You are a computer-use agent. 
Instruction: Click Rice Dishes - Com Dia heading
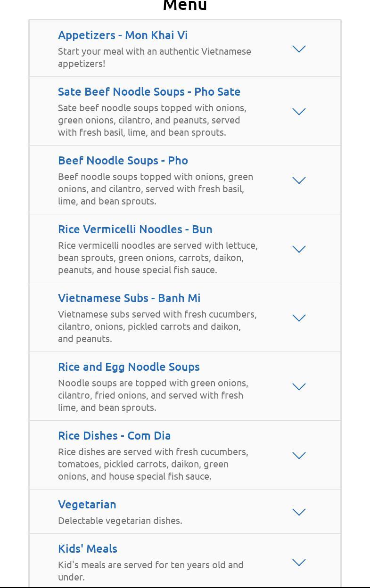click(x=114, y=436)
